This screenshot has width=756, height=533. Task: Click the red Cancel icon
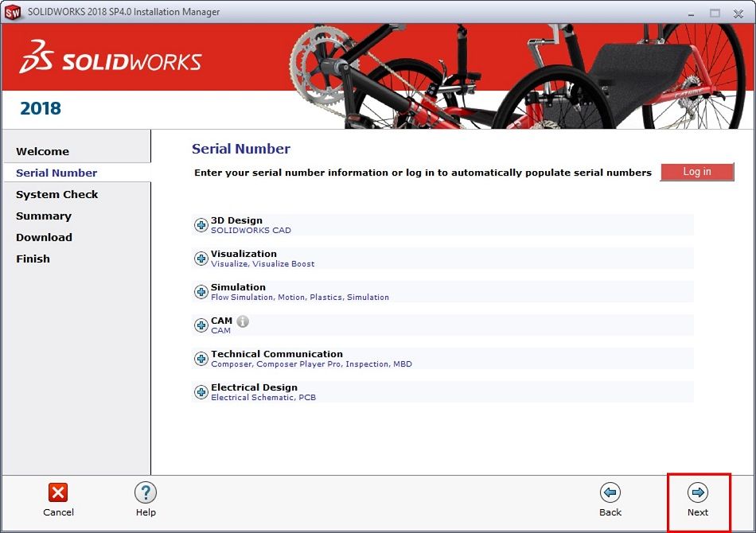tap(58, 492)
